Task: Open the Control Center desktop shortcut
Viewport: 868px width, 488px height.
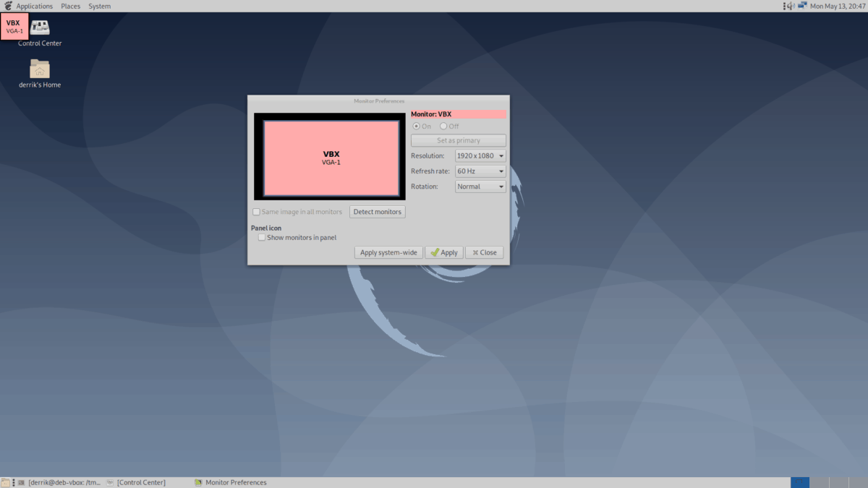Action: tap(39, 30)
